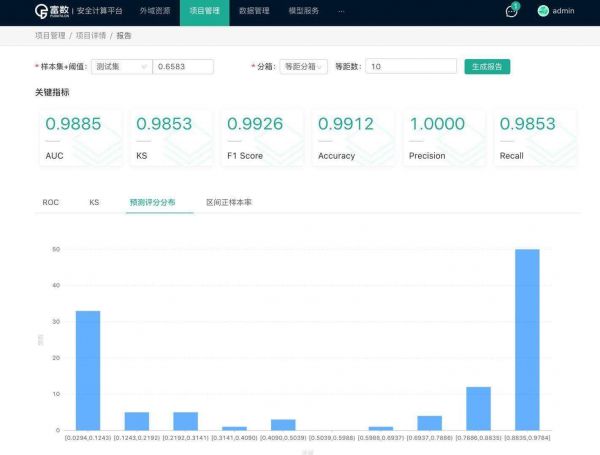Select the 预测评分分布 tab

[x=152, y=202]
